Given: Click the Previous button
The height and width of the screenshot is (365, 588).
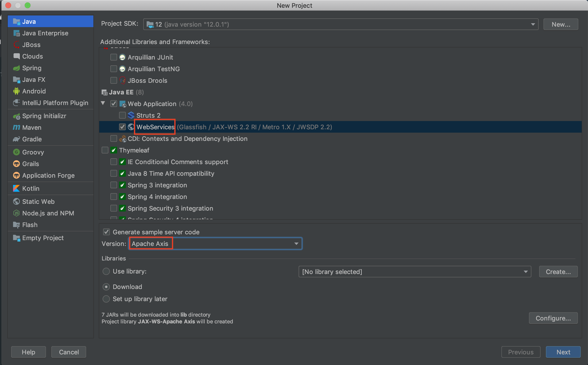Looking at the screenshot, I should 521,352.
